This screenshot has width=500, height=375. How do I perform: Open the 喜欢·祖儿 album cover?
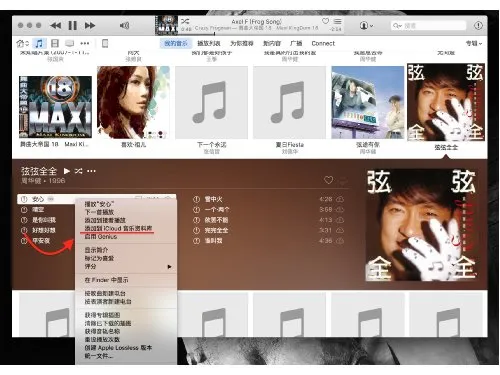point(133,102)
